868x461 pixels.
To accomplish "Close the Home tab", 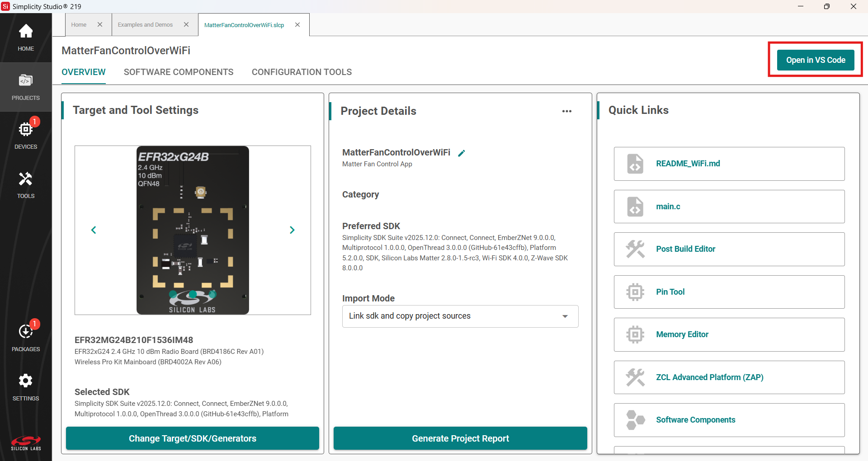I will coord(100,24).
